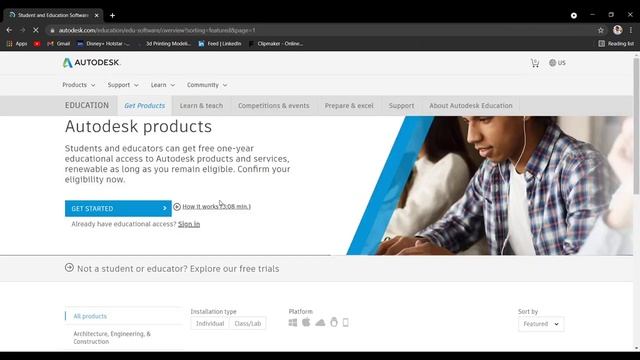640x360 pixels.
Task: Open the Clipmaker - Online bookmark
Action: [x=276, y=44]
